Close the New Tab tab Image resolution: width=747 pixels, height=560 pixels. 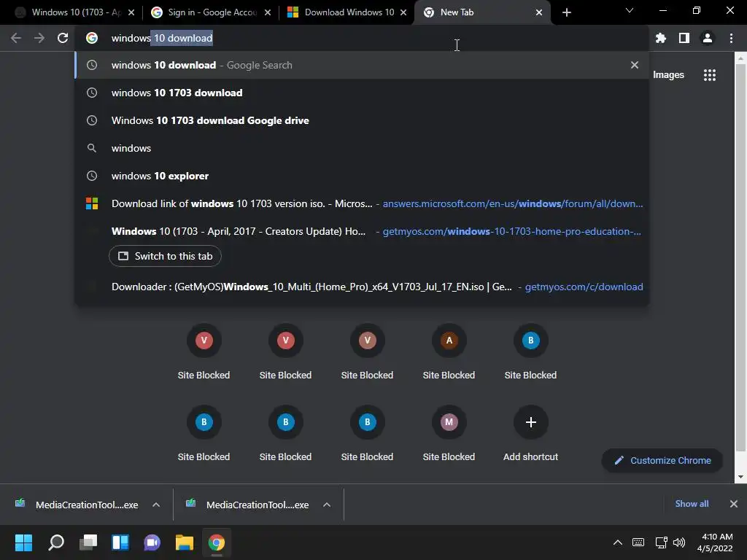(x=539, y=12)
